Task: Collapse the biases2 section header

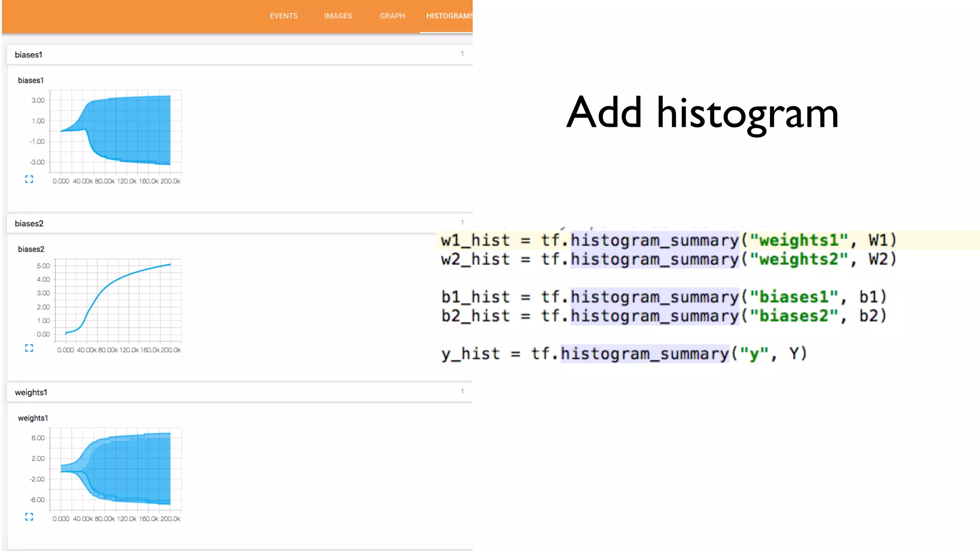Action: 240,223
